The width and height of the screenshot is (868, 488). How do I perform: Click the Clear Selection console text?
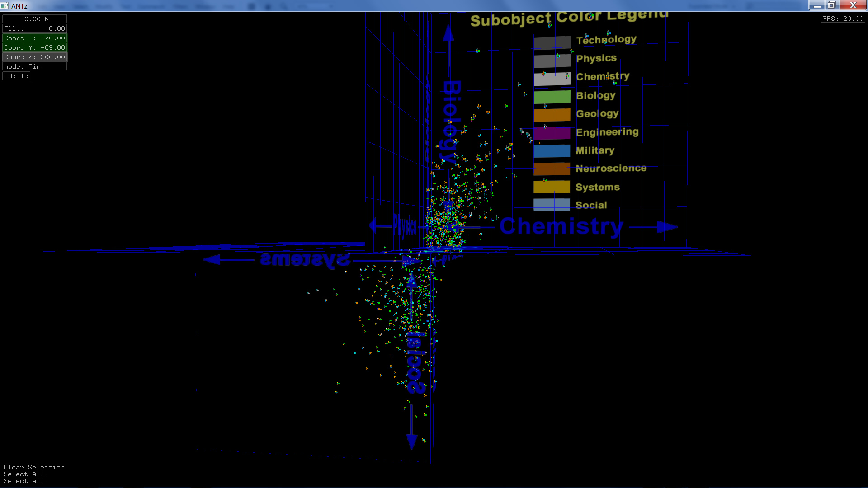pyautogui.click(x=34, y=467)
